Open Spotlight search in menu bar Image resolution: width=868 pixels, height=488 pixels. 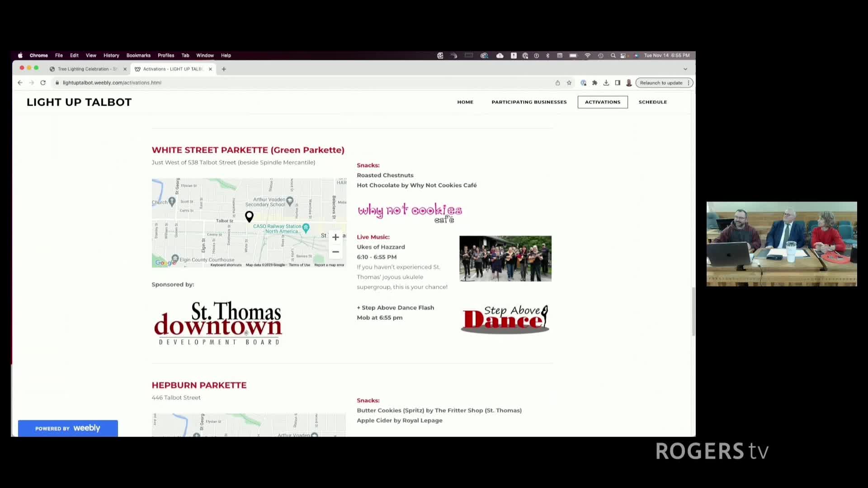[x=613, y=56]
